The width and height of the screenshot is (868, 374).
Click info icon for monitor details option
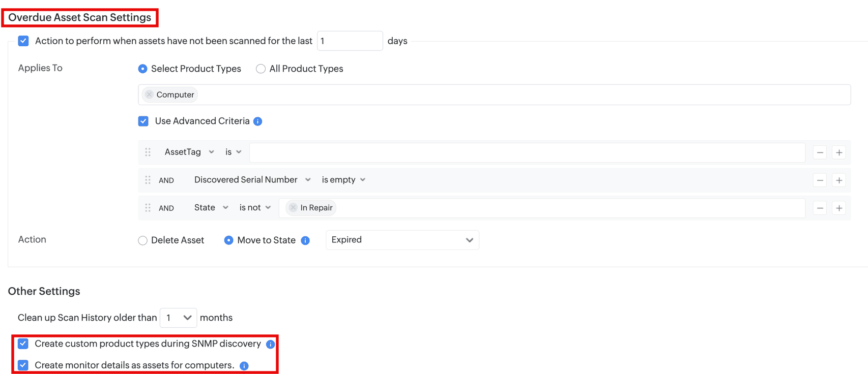244,366
